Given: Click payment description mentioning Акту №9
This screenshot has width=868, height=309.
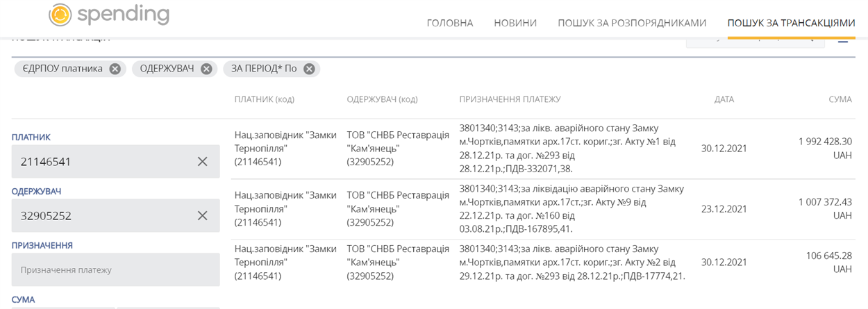Looking at the screenshot, I should coord(571,208).
